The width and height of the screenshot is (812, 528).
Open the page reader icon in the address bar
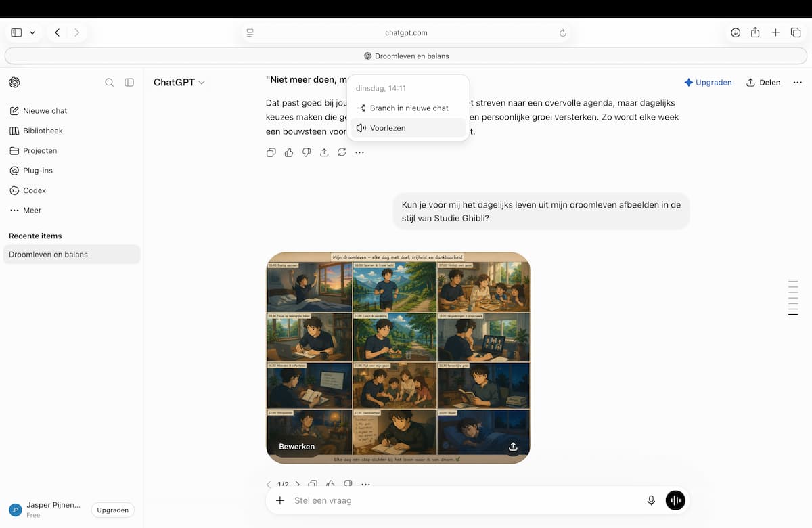250,32
